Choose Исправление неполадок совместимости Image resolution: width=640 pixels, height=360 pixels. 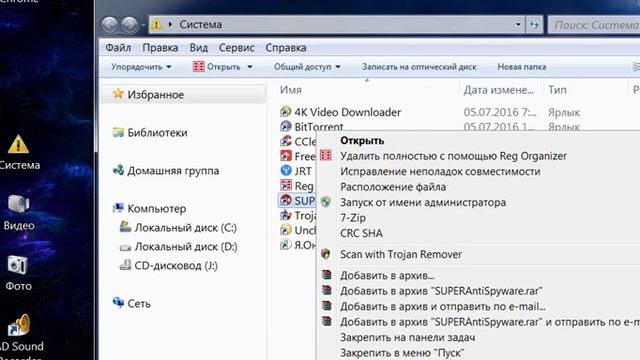440,171
